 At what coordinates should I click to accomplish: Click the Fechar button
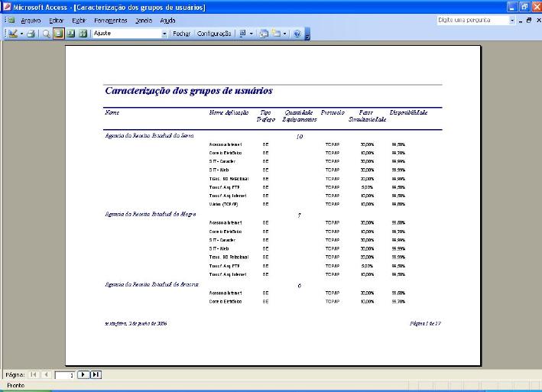(x=181, y=34)
